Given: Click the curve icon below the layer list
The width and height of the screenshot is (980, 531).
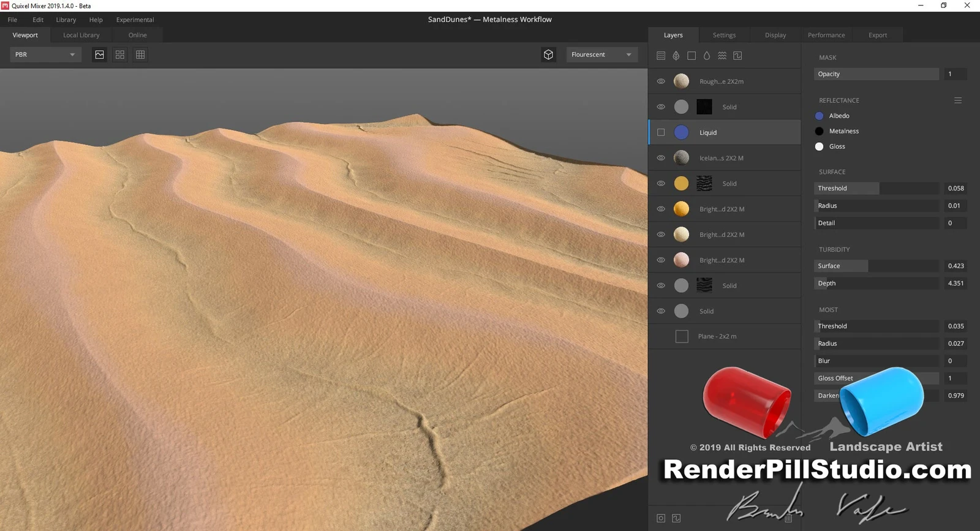Looking at the screenshot, I should 676,518.
